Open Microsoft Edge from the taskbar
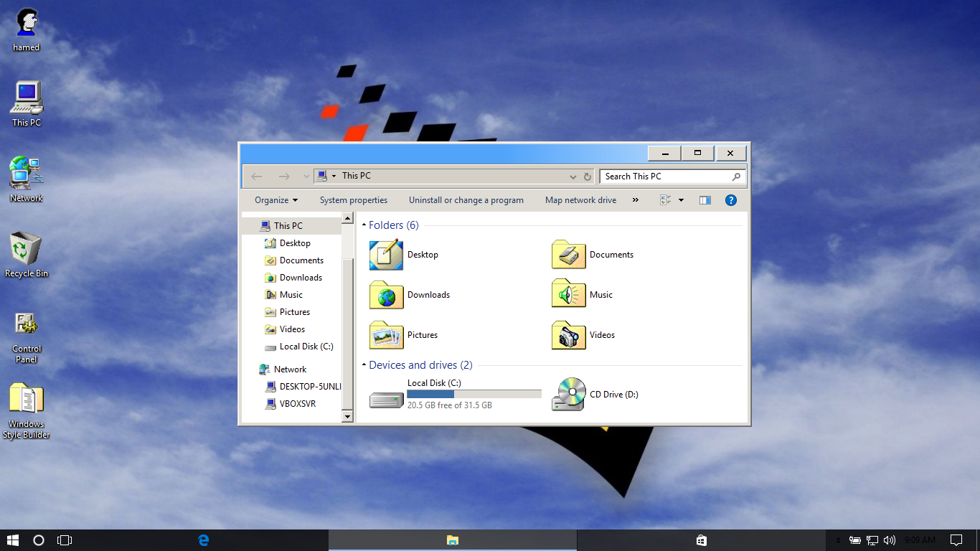 click(203, 540)
